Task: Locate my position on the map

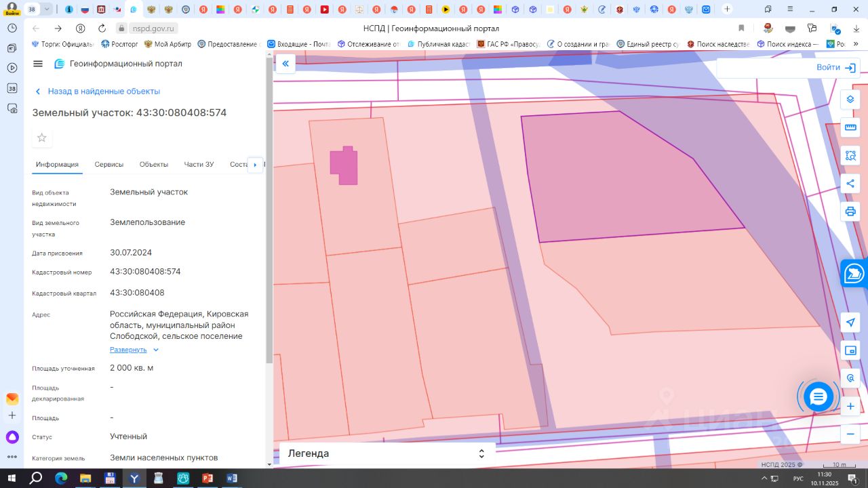Action: pos(850,323)
